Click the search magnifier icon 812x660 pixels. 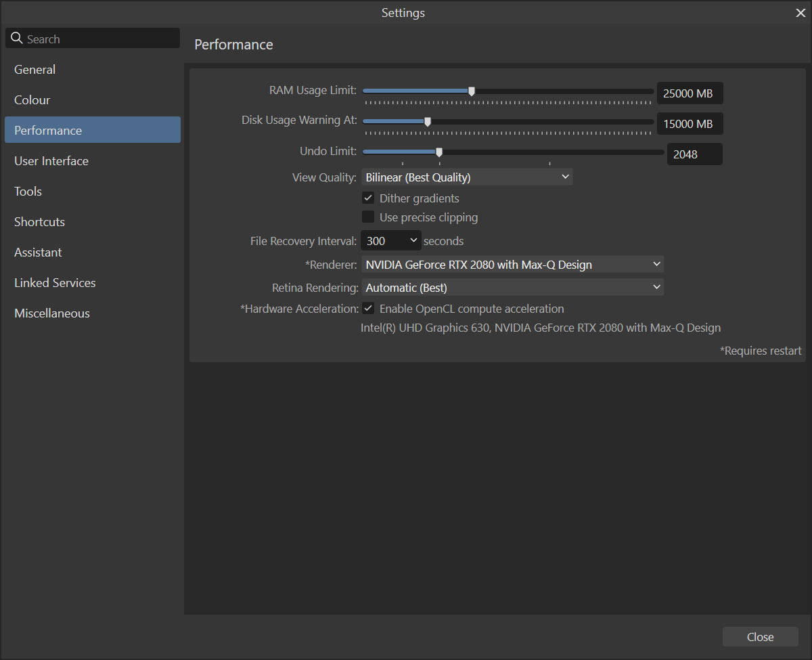pos(17,38)
